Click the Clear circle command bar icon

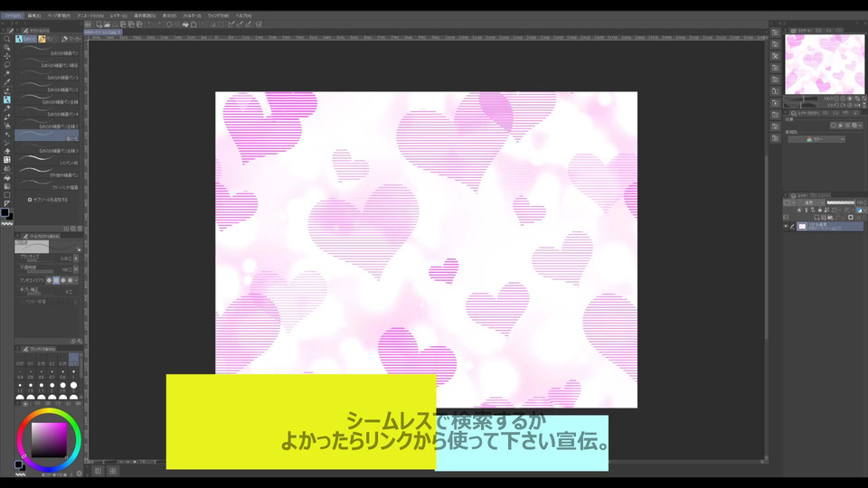[x=169, y=24]
